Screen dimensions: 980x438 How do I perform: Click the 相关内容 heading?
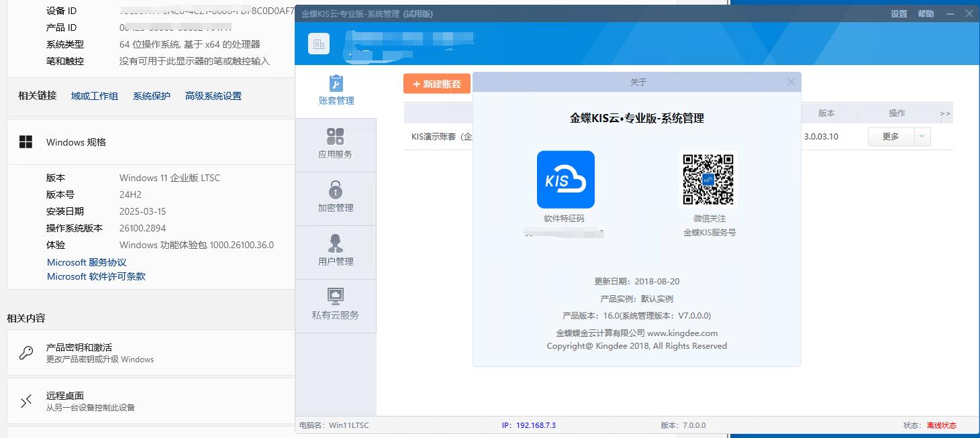[26, 318]
